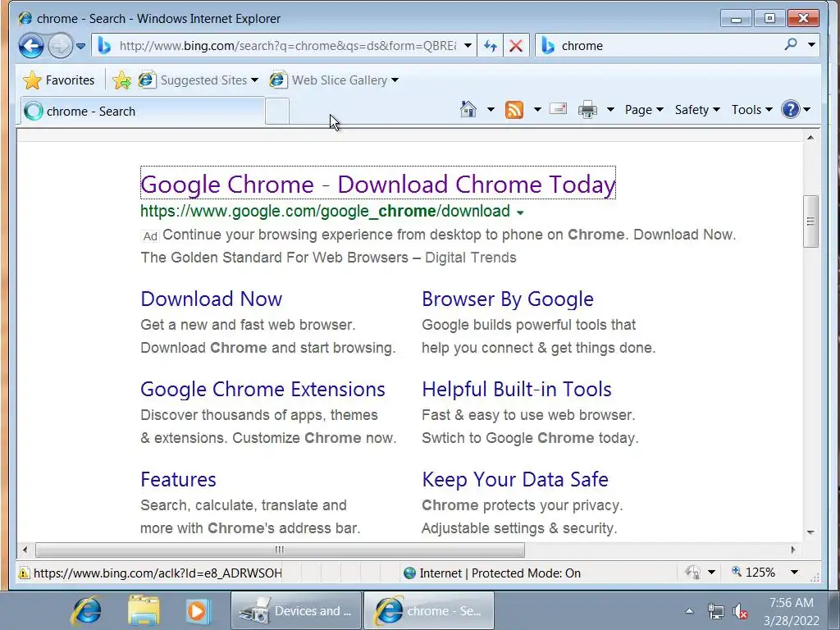Launch Internet Explorer from taskbar pin
The width and height of the screenshot is (840, 630).
pyautogui.click(x=87, y=610)
